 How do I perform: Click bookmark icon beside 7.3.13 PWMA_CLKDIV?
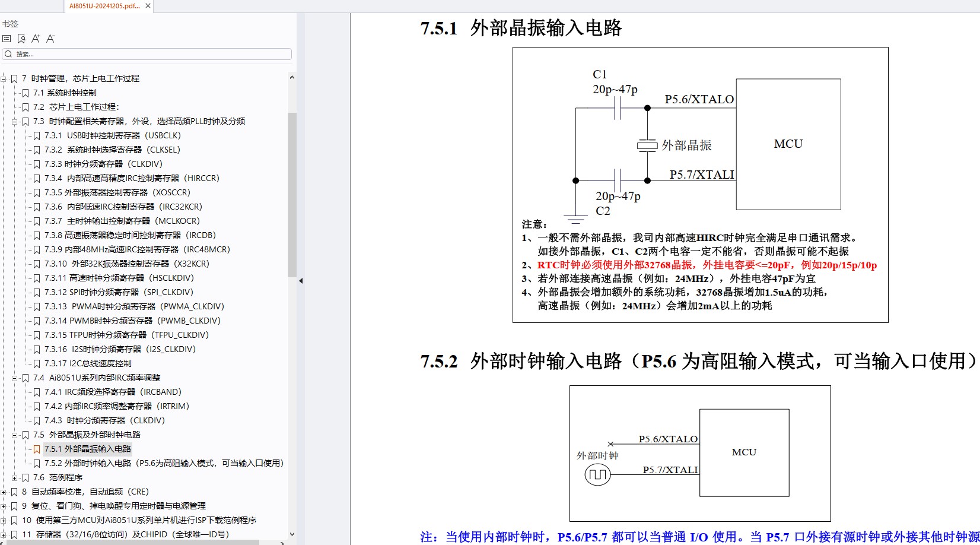(x=37, y=306)
